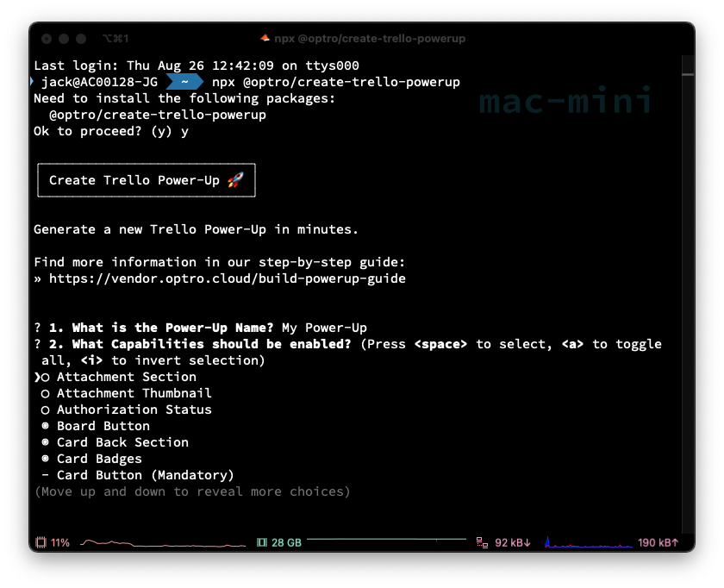This screenshot has height=588, width=724.
Task: Click the 'My Power-Up' name answer
Action: pyautogui.click(x=324, y=328)
